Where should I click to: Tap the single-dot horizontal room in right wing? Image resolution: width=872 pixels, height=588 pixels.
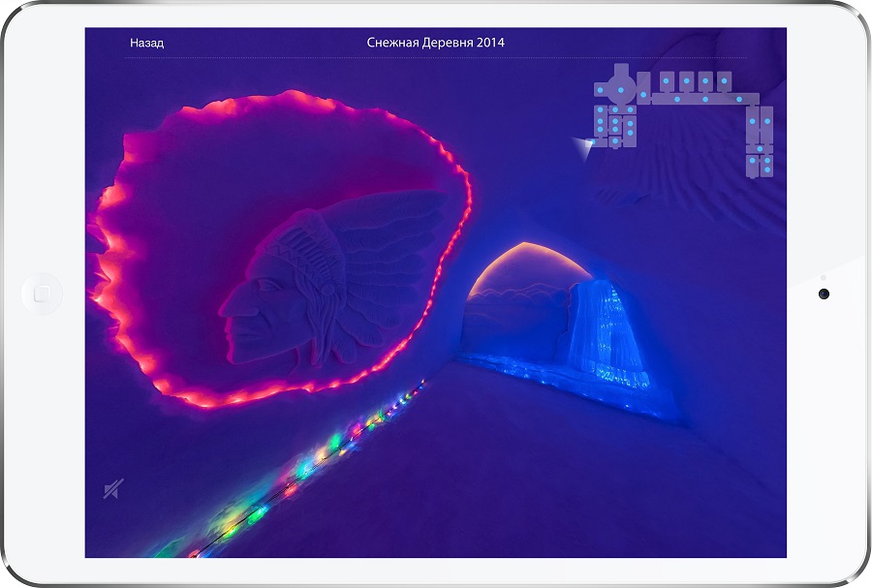(759, 149)
